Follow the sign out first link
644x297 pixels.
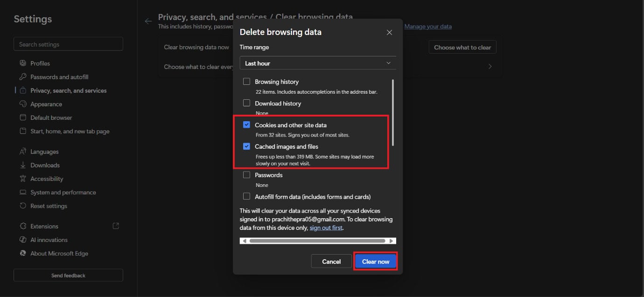coord(326,228)
